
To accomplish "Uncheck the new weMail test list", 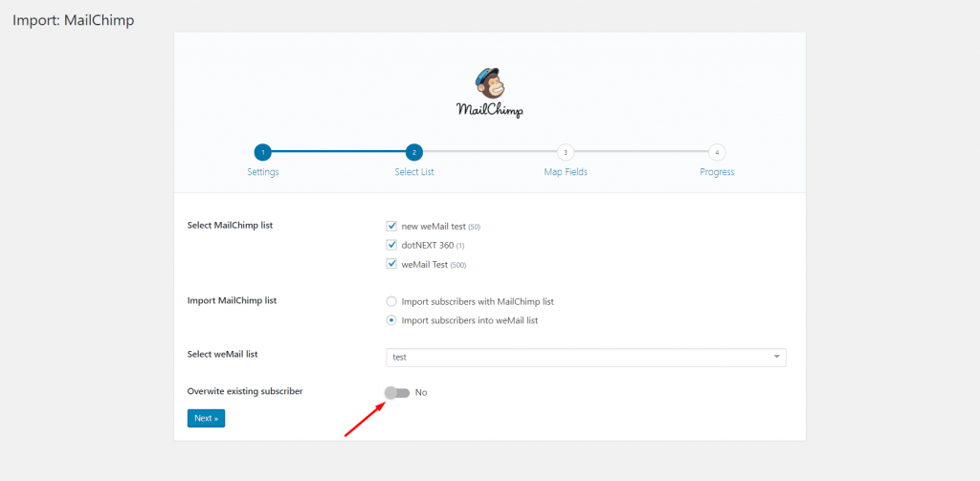I will (x=391, y=226).
